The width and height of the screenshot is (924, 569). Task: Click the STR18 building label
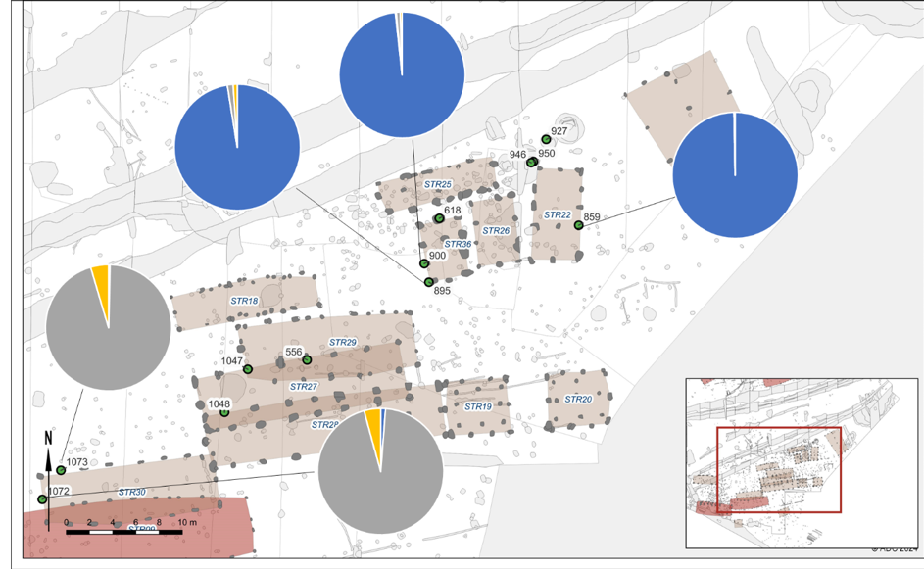[x=243, y=301]
